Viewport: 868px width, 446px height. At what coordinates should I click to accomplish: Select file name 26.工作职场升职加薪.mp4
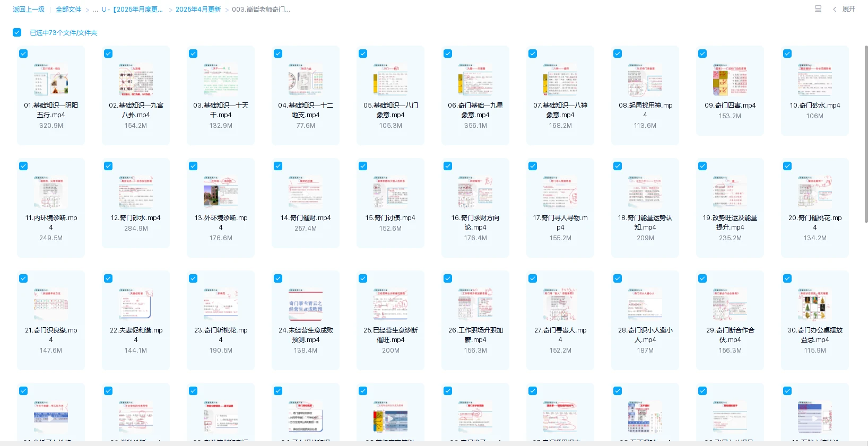[475, 335]
